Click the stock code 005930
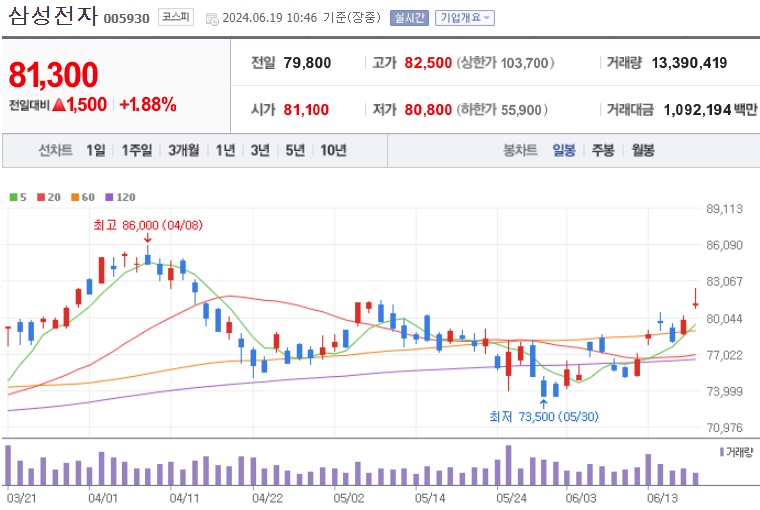760x510 pixels. 127,19
